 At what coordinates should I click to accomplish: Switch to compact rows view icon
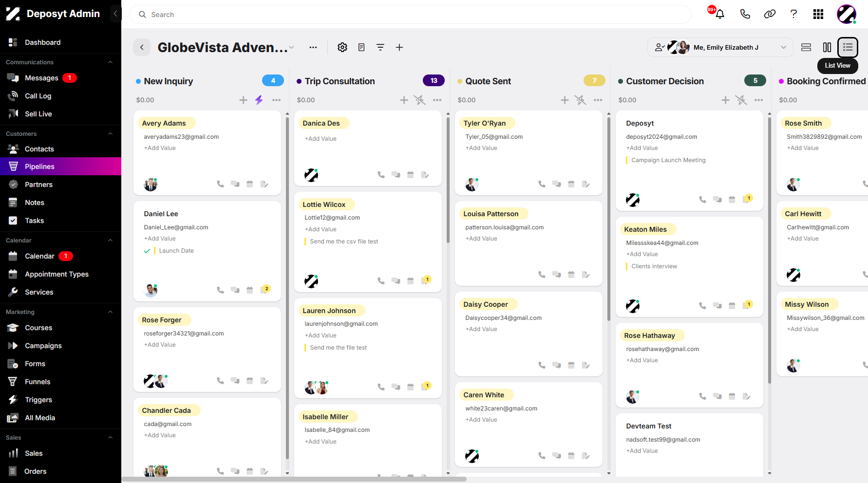[x=806, y=47]
